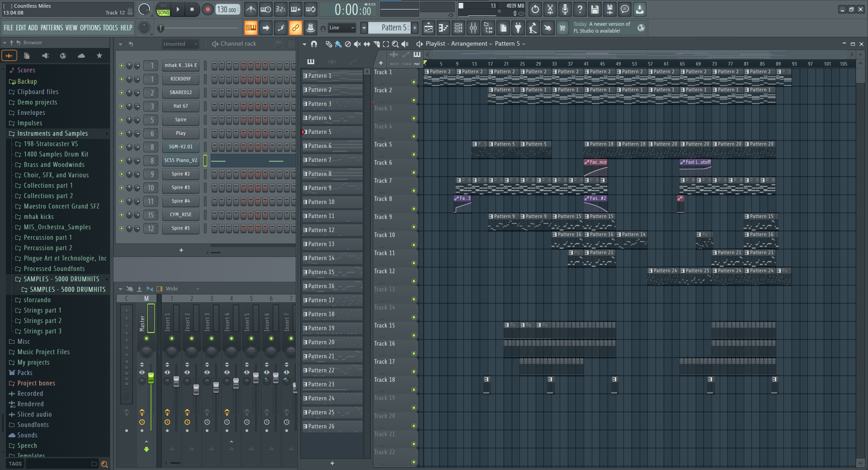Open the PATTERNS menu

pos(52,28)
